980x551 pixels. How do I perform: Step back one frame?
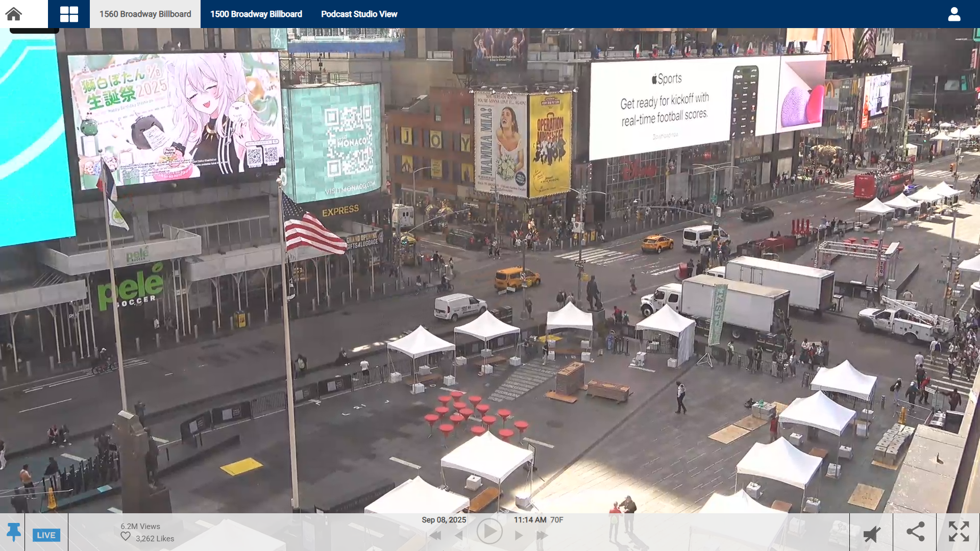tap(459, 536)
